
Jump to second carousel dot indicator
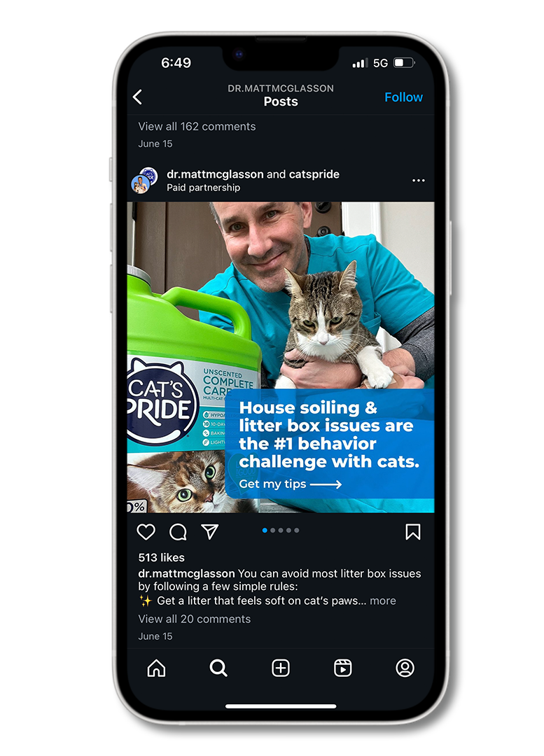(x=273, y=531)
